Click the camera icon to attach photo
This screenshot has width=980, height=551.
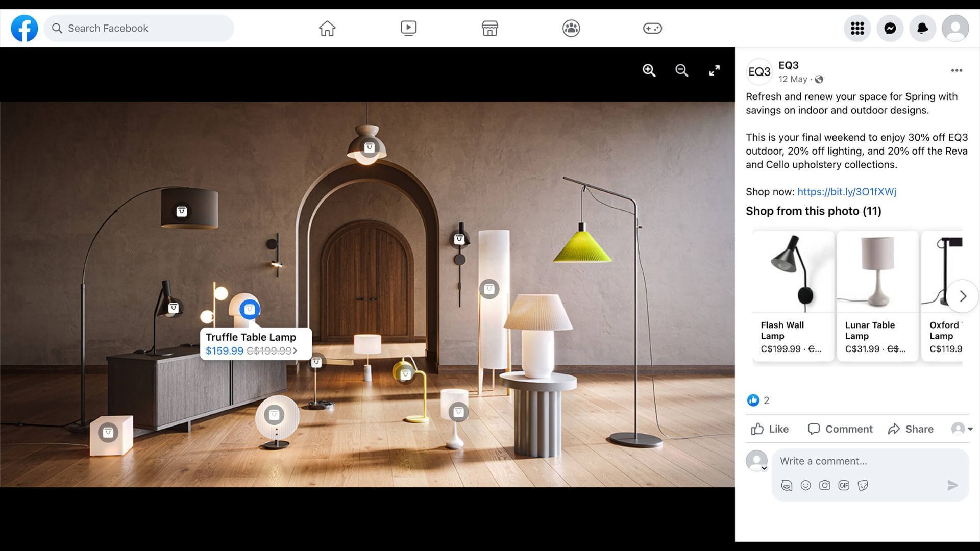824,485
